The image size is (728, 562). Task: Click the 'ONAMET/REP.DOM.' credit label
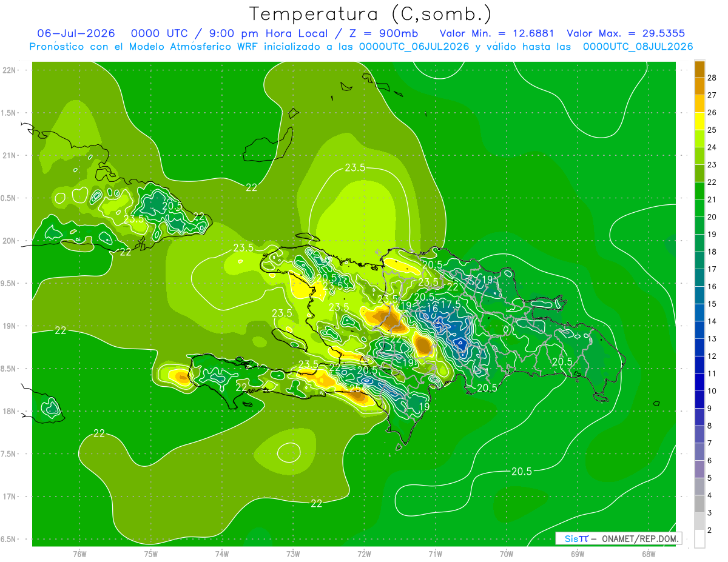641,538
